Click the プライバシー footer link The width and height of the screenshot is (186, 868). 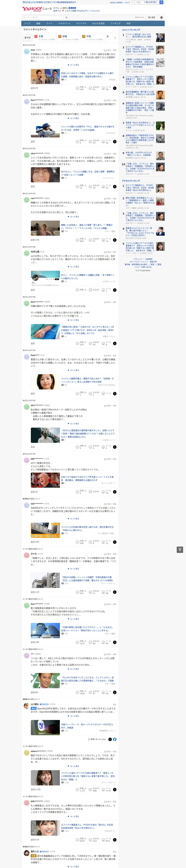click(138, 259)
